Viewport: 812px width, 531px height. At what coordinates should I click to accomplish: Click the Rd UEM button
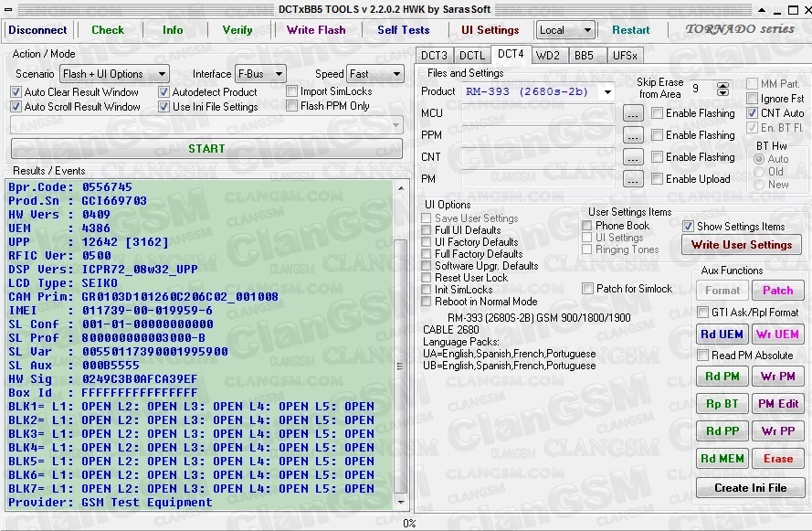722,335
